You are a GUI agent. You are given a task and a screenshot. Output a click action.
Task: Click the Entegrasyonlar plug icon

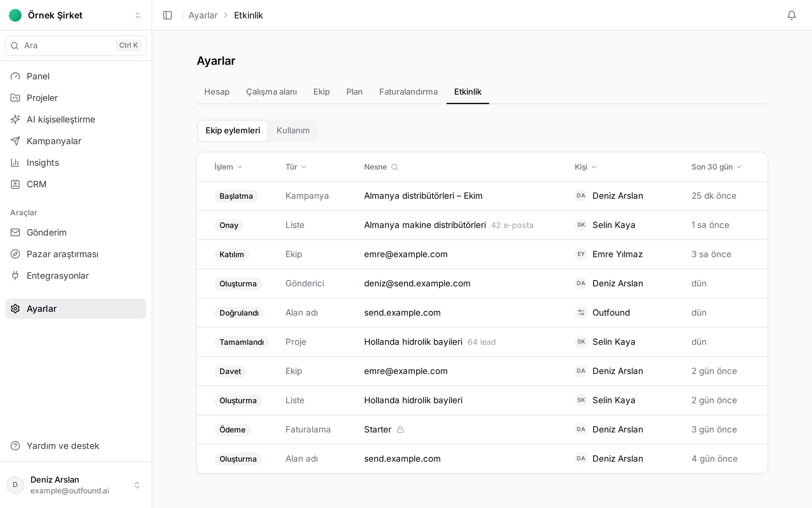15,276
